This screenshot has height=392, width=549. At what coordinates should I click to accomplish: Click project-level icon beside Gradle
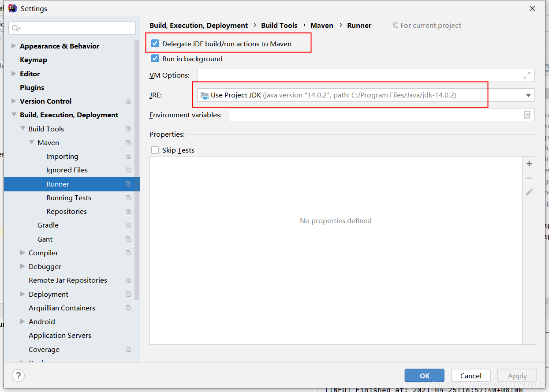(x=128, y=225)
